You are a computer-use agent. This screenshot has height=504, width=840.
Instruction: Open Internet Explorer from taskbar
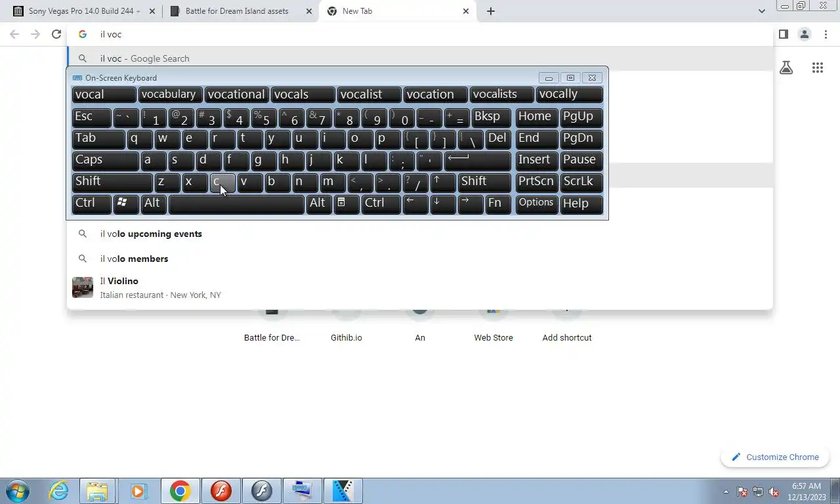pyautogui.click(x=58, y=491)
